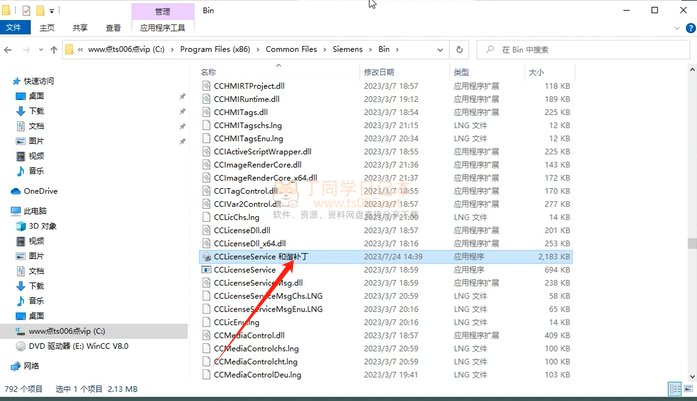Open the 应用程序工具 ribbon tab

click(162, 28)
